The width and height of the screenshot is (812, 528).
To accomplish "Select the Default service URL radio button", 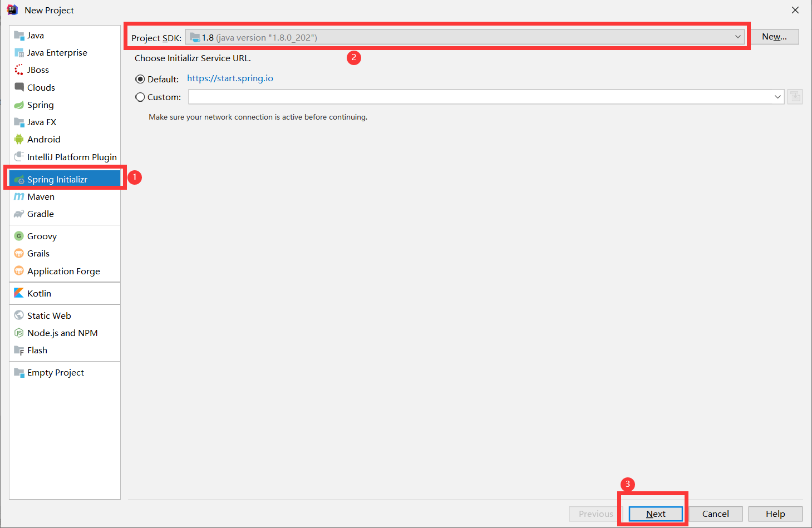I will tap(140, 79).
